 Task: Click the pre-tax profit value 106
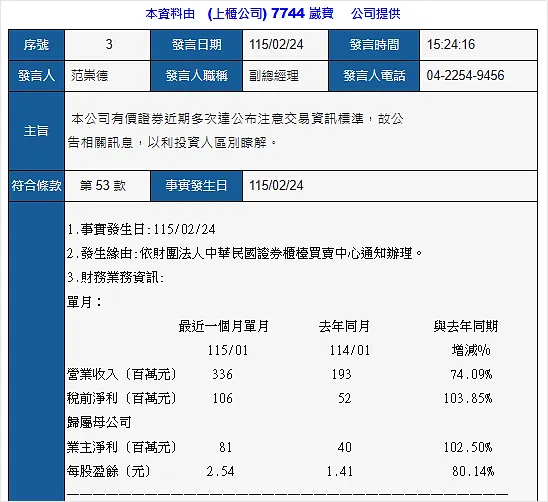pyautogui.click(x=223, y=399)
